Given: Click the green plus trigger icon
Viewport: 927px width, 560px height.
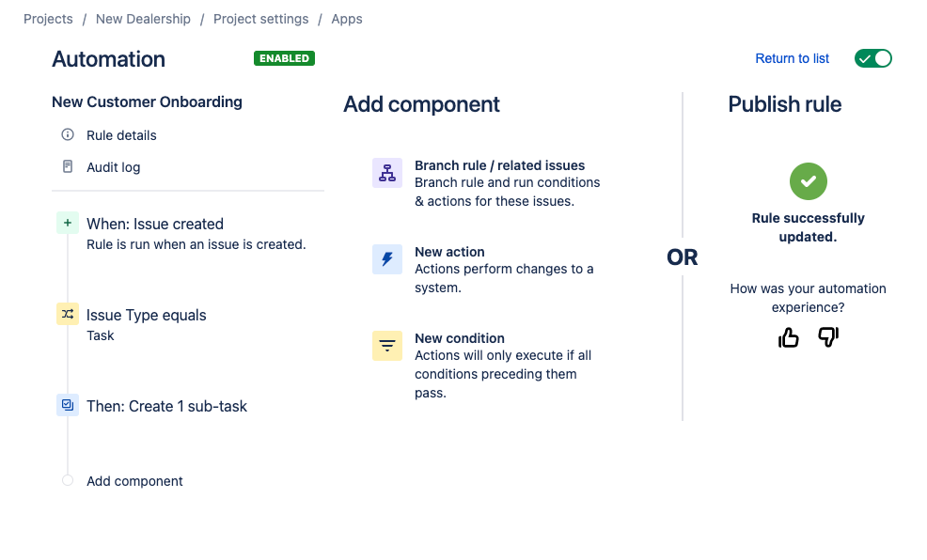Looking at the screenshot, I should point(68,223).
